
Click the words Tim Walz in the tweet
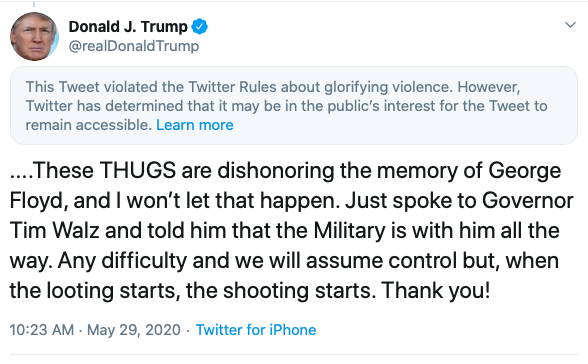pyautogui.click(x=54, y=230)
